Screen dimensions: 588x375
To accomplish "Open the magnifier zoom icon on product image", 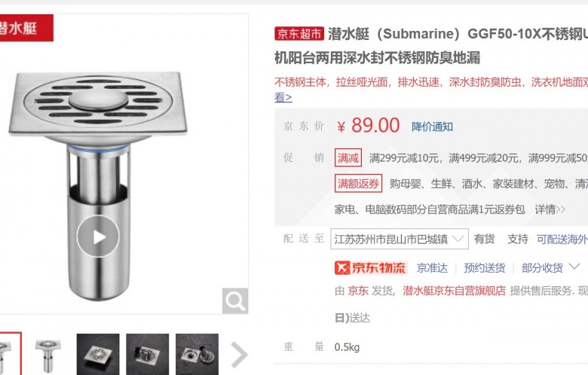I will pyautogui.click(x=235, y=300).
